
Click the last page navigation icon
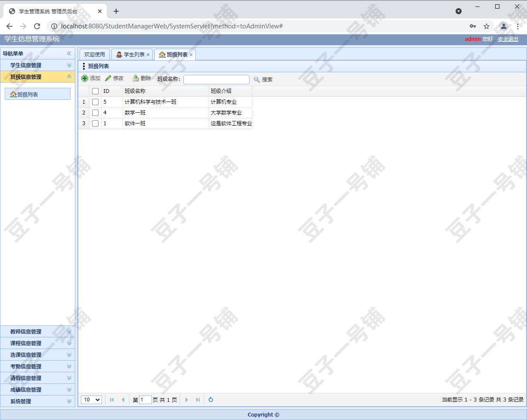click(198, 400)
